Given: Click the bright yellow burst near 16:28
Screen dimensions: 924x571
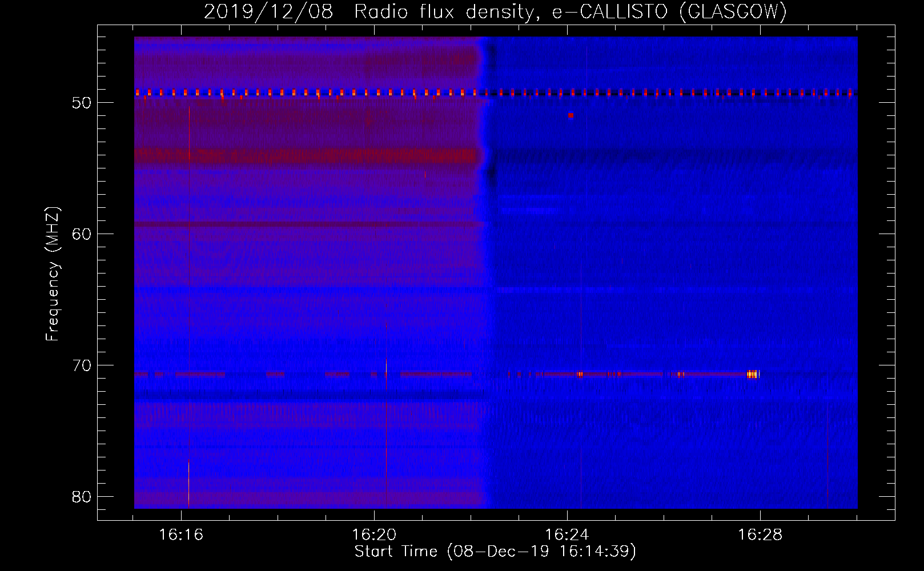Looking at the screenshot, I should 753,374.
